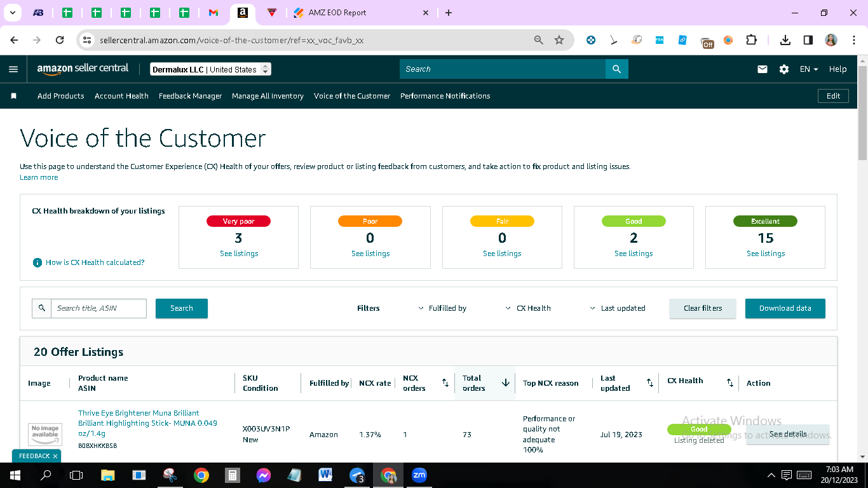Reload the page with browser refresh icon

(60, 40)
